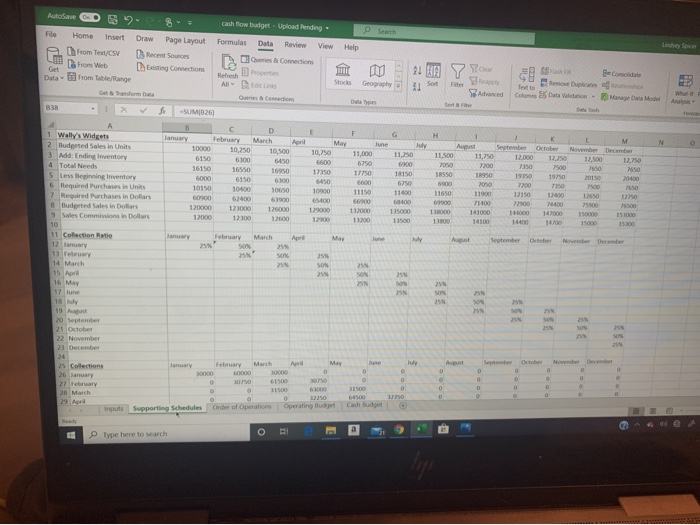Image resolution: width=700 pixels, height=525 pixels.
Task: Sort Z to A descending
Action: (x=417, y=86)
